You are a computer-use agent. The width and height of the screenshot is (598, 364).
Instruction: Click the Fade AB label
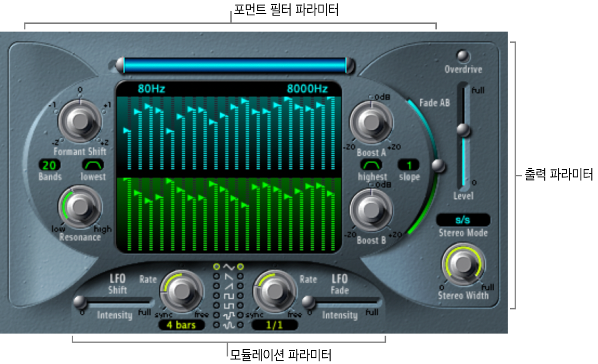tap(434, 103)
